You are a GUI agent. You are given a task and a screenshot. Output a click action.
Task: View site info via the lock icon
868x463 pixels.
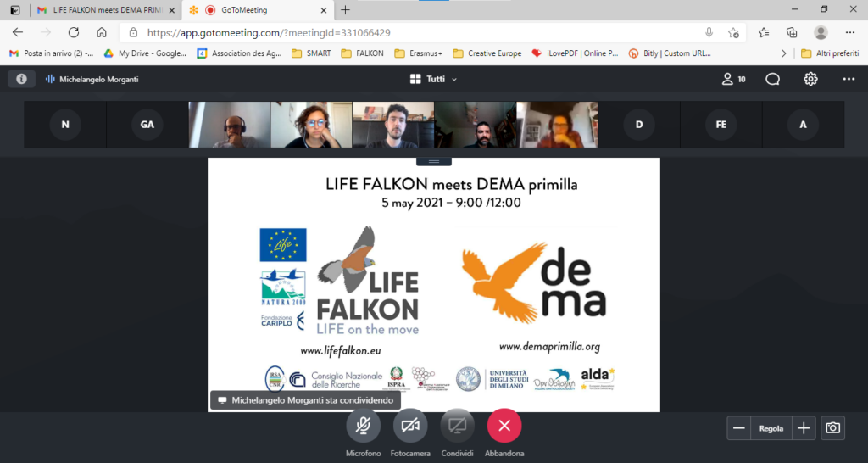(x=133, y=33)
